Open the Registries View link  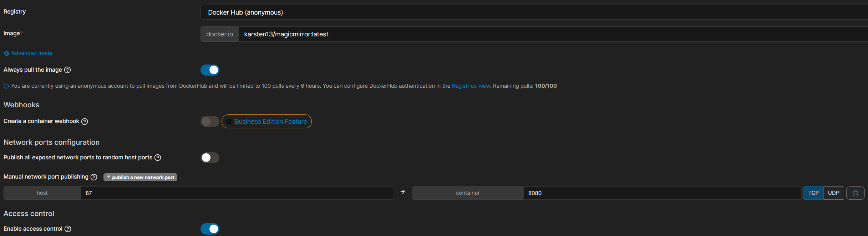pos(471,86)
